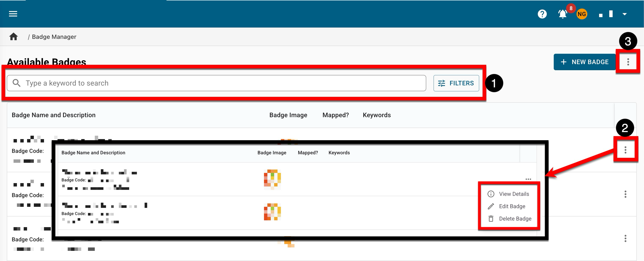The height and width of the screenshot is (261, 644).
Task: Open the hamburger navigation menu
Action: point(13,14)
